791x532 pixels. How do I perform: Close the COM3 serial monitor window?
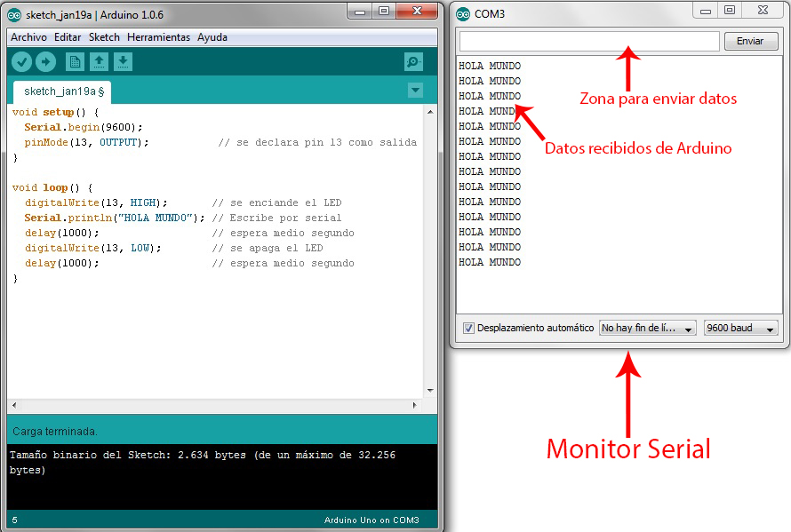tap(763, 11)
